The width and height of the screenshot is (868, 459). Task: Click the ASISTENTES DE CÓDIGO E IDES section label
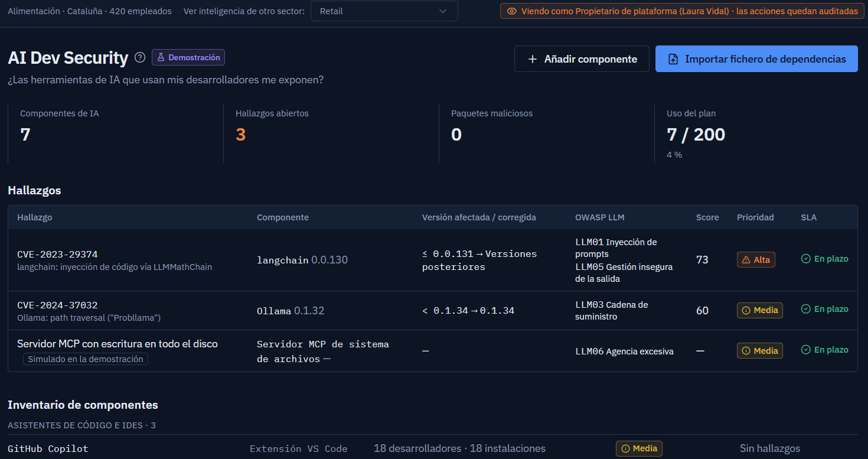[x=81, y=425]
